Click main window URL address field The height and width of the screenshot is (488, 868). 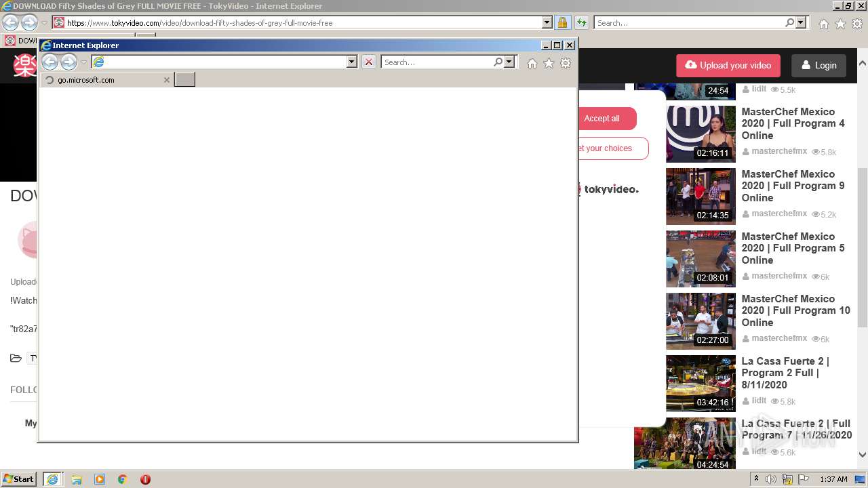click(302, 22)
